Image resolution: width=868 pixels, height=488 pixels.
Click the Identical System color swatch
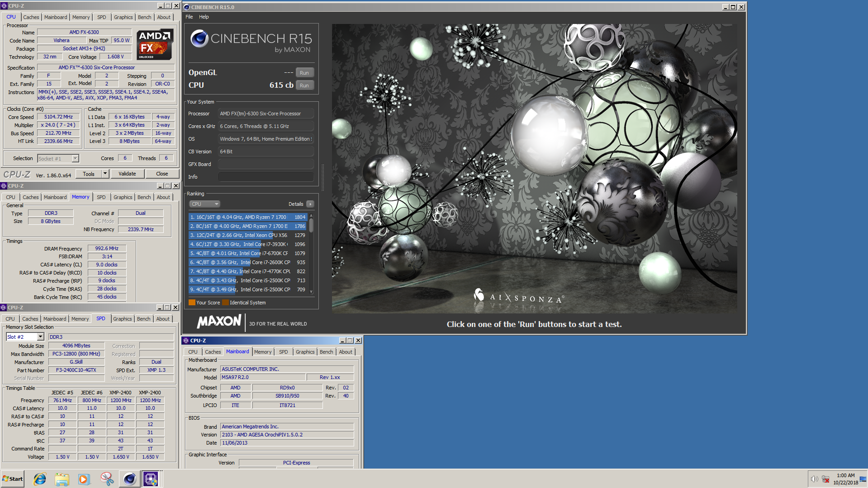point(225,303)
